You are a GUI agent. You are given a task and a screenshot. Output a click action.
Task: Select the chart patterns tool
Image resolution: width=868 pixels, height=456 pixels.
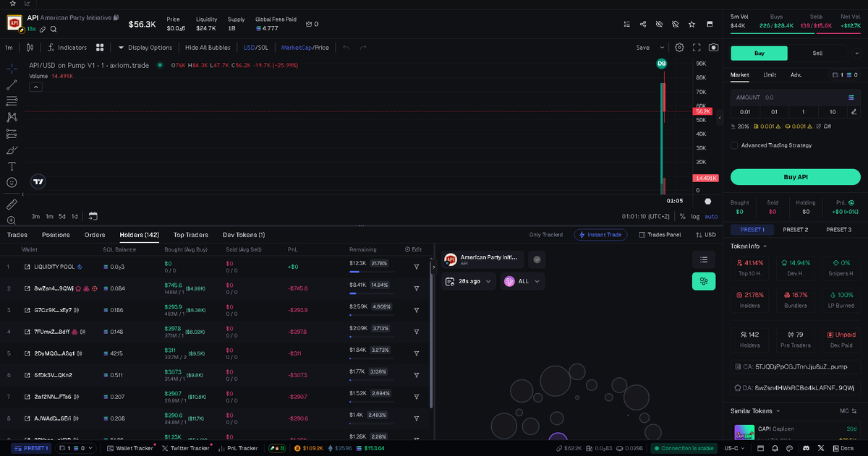coord(12,117)
